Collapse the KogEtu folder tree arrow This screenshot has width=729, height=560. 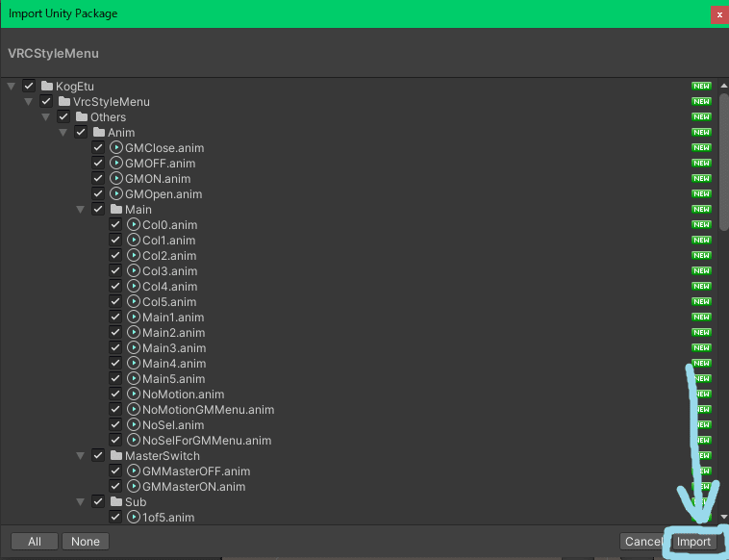12,86
